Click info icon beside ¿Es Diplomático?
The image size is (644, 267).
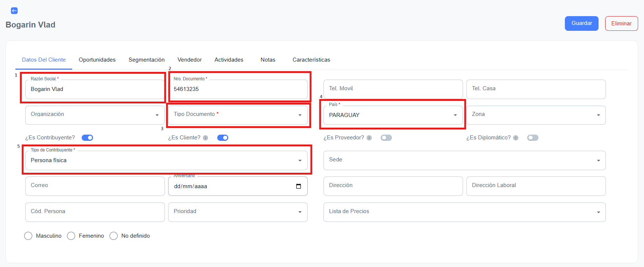tap(516, 138)
